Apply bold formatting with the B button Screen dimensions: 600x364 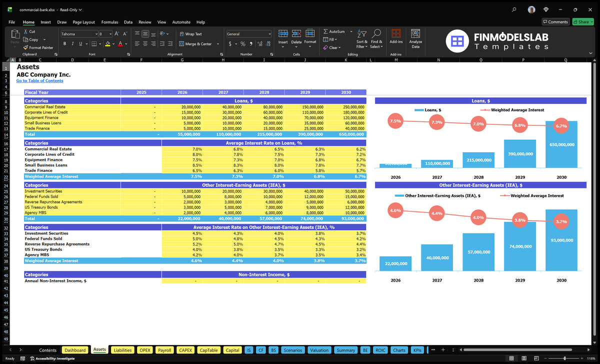point(65,44)
